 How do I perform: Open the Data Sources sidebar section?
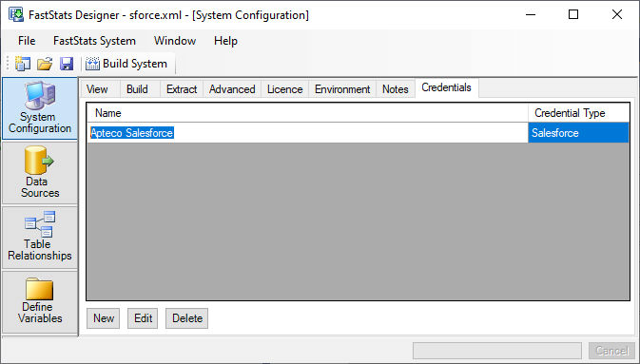click(40, 173)
